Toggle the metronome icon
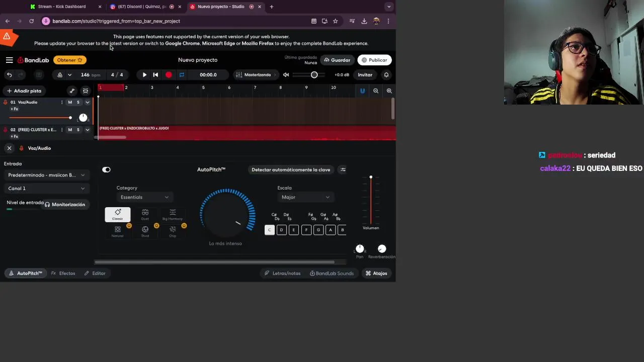The width and height of the screenshot is (644, 362). click(60, 75)
